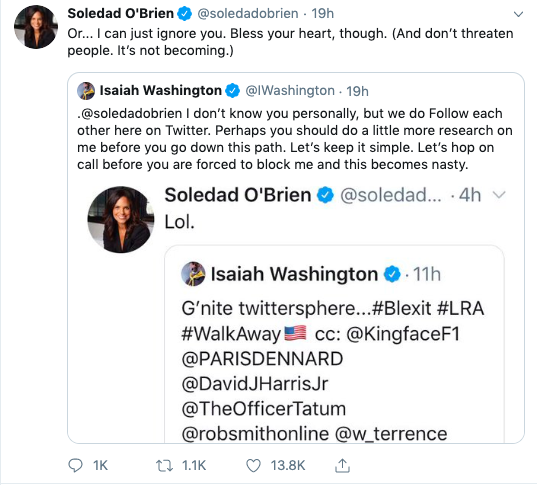This screenshot has height=485, width=537.
Task: Open the @soledadobrien handle link at top
Action: click(248, 14)
